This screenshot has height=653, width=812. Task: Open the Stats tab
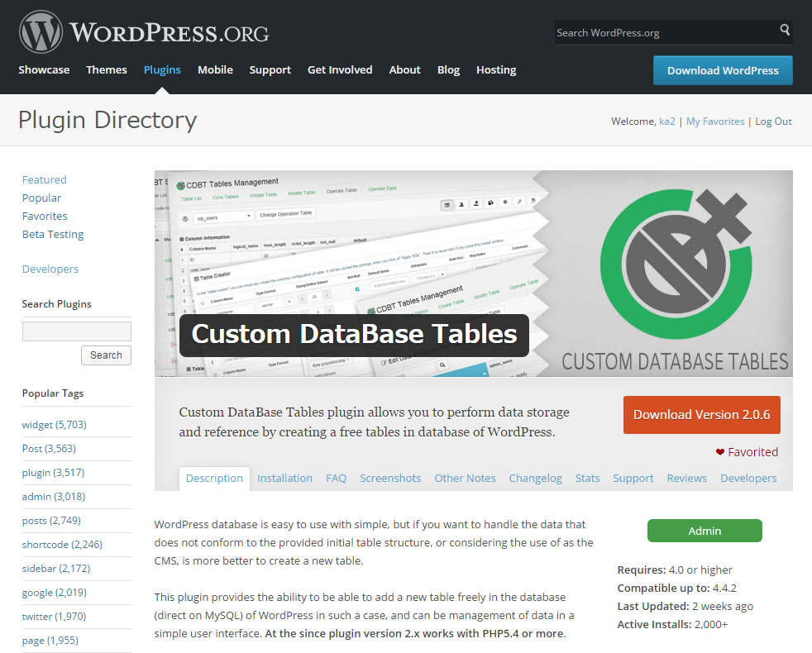pos(587,478)
